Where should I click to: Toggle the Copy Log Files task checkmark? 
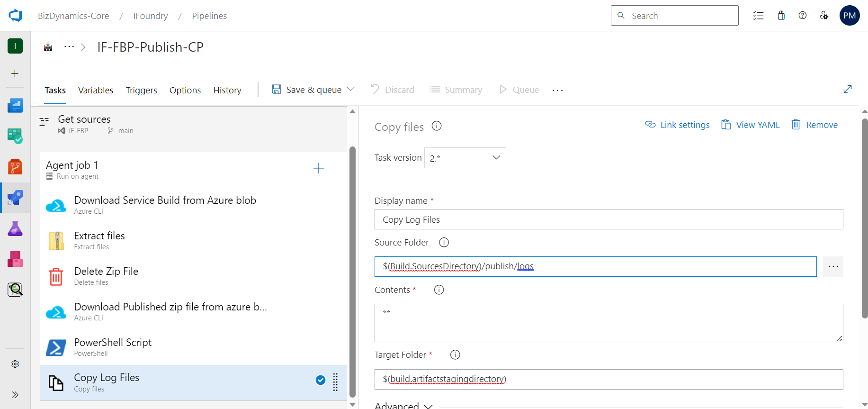pos(321,380)
